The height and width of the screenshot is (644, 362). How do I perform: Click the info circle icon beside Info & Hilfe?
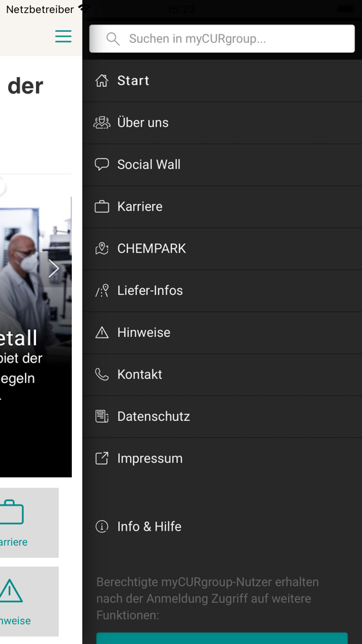click(102, 526)
